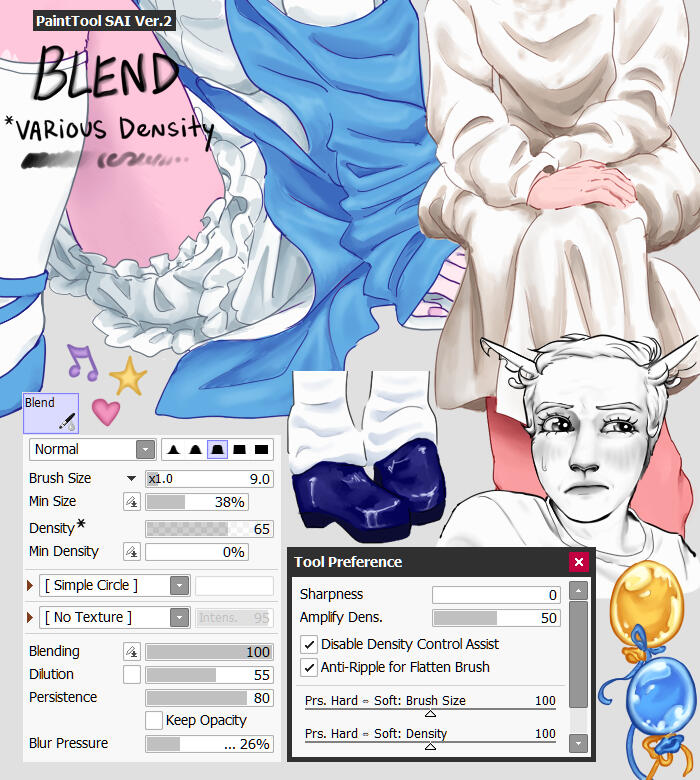700x780 pixels.
Task: Select the flat rectangular brush edge shape
Action: tap(261, 450)
